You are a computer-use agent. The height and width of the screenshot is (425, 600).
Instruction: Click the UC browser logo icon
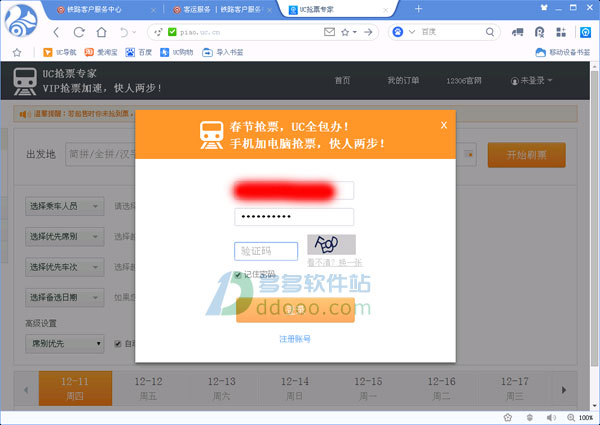[x=21, y=21]
